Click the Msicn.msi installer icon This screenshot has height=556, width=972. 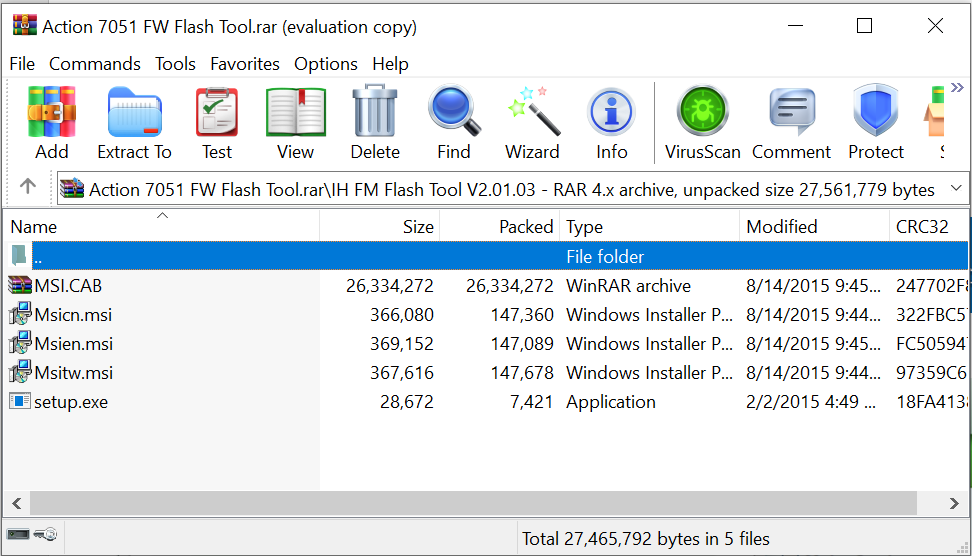(x=20, y=314)
